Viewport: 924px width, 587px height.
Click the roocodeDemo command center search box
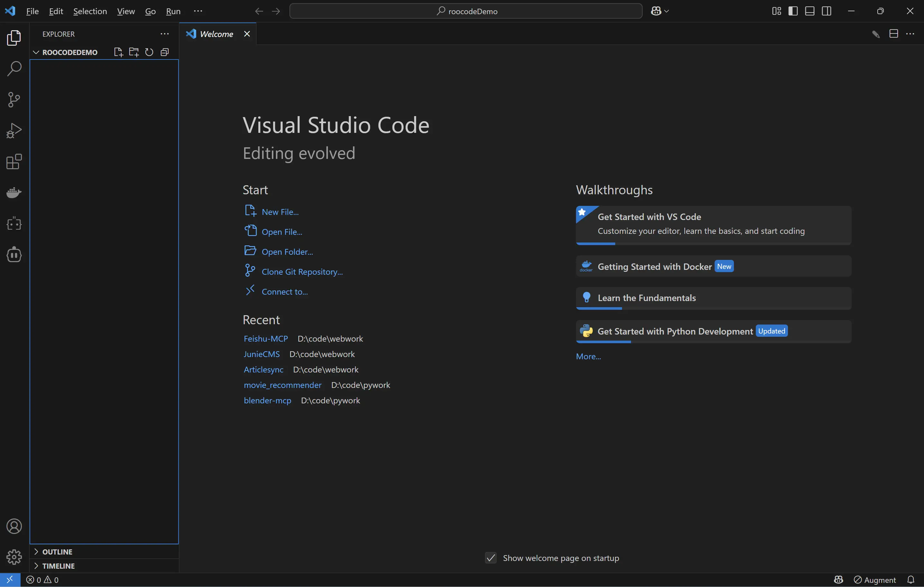[466, 11]
